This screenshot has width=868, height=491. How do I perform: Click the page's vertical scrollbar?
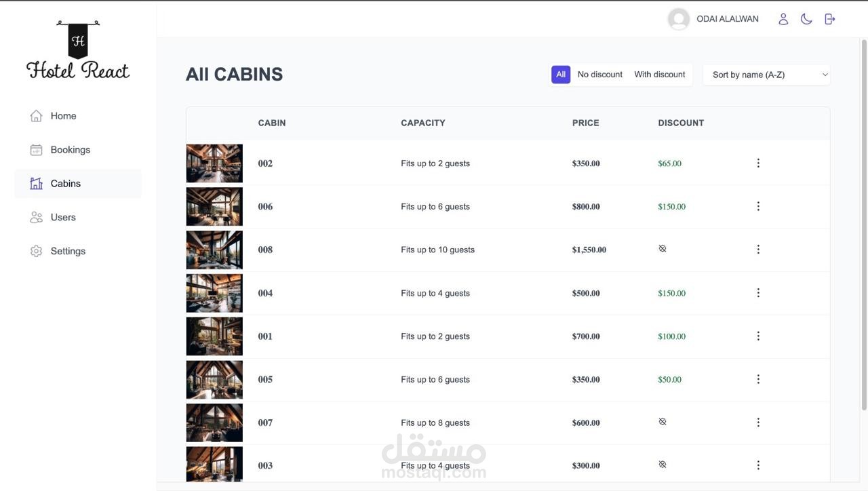(864, 224)
